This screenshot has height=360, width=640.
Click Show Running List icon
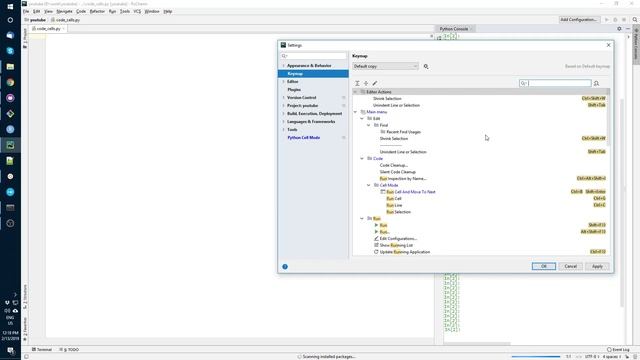tap(376, 245)
